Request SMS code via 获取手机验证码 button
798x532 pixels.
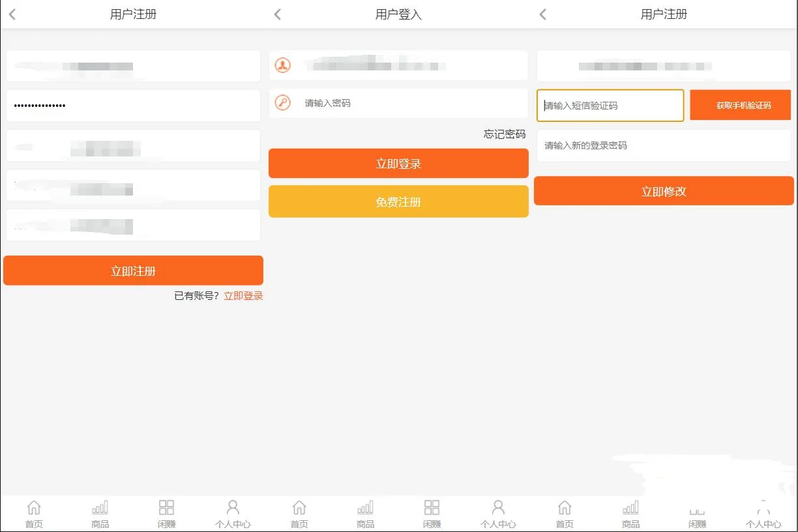tap(740, 105)
